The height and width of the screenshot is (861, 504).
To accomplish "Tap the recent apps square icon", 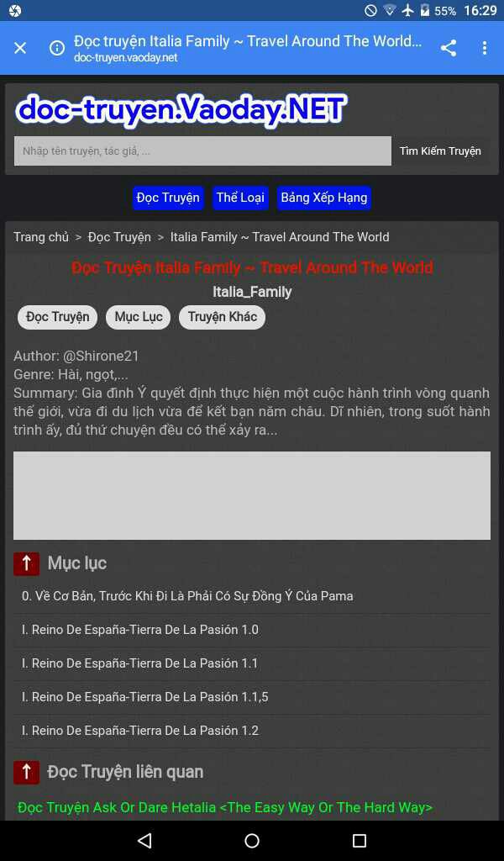I will 360,840.
